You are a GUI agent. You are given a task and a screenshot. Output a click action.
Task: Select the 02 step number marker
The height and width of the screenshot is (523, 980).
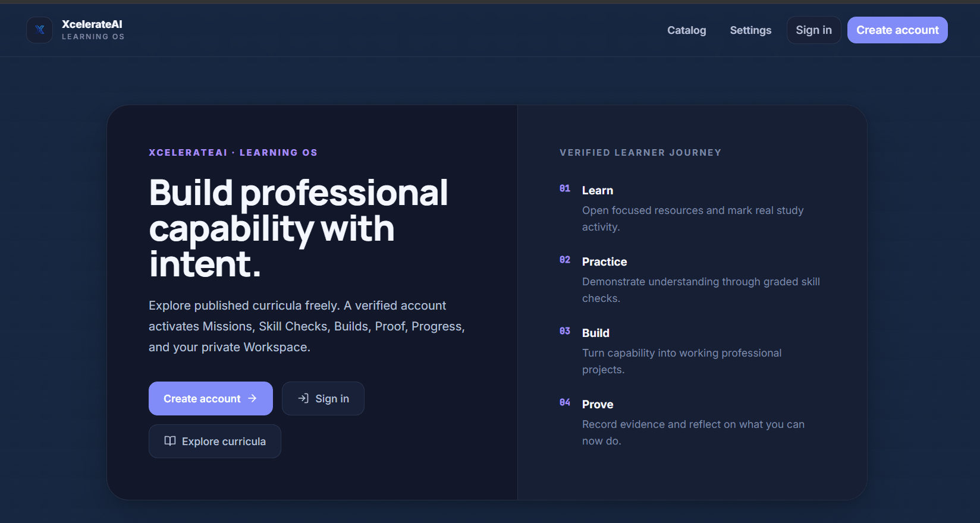click(565, 260)
